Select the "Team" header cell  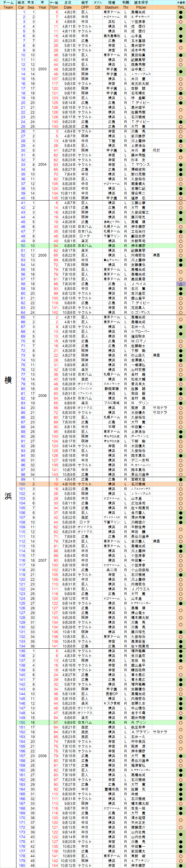(8, 7)
